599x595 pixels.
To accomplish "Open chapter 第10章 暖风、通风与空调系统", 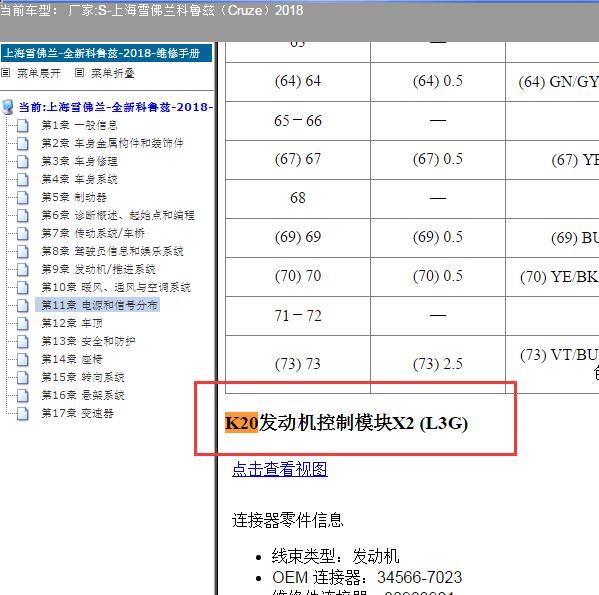I will tap(116, 287).
